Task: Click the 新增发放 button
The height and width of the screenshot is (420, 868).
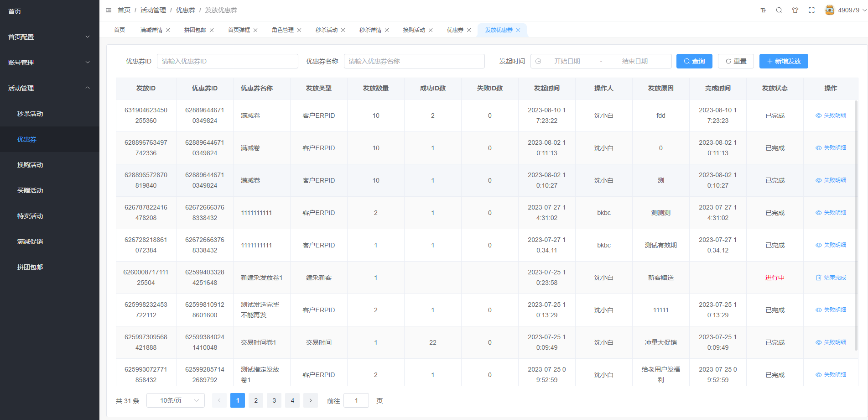Action: point(784,61)
